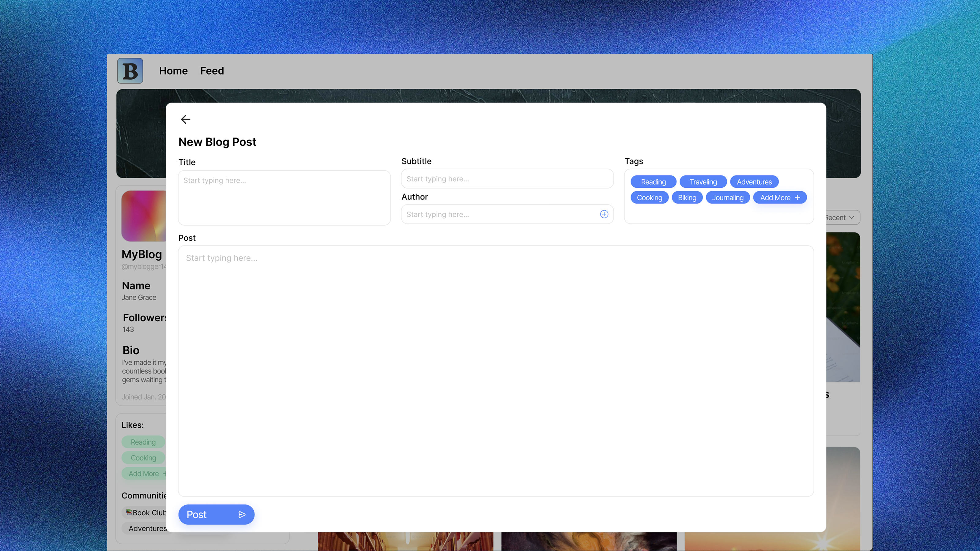Image resolution: width=980 pixels, height=552 pixels.
Task: Open the Feed menu item
Action: pyautogui.click(x=212, y=71)
